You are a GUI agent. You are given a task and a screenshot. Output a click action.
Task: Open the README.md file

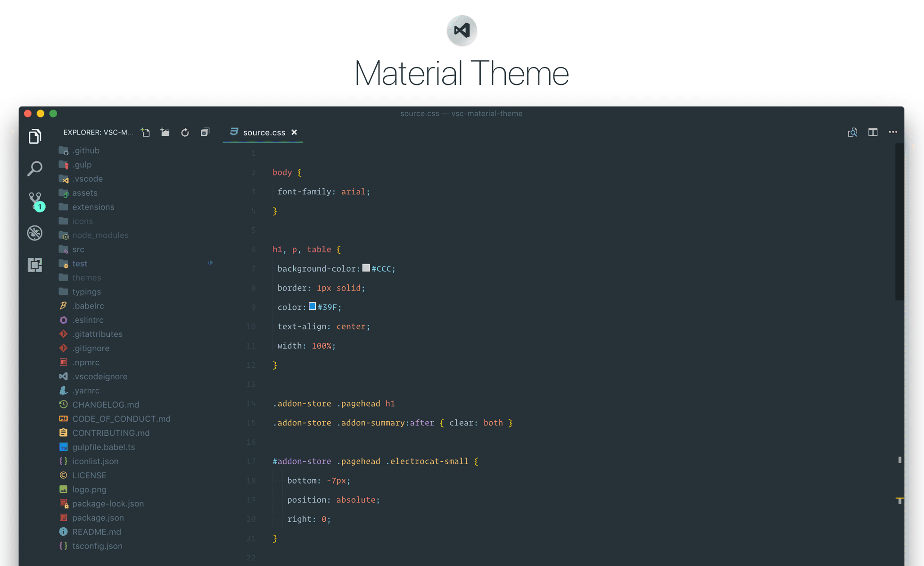(x=96, y=532)
